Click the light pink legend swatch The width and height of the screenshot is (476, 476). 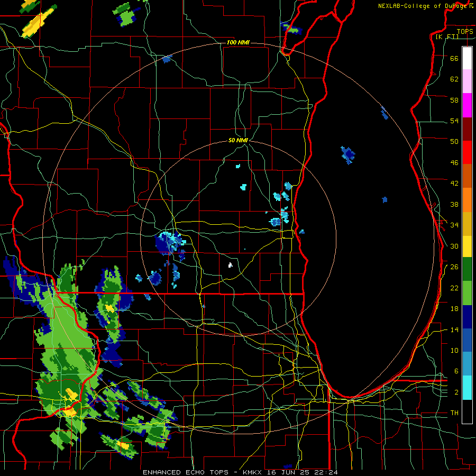click(x=467, y=81)
